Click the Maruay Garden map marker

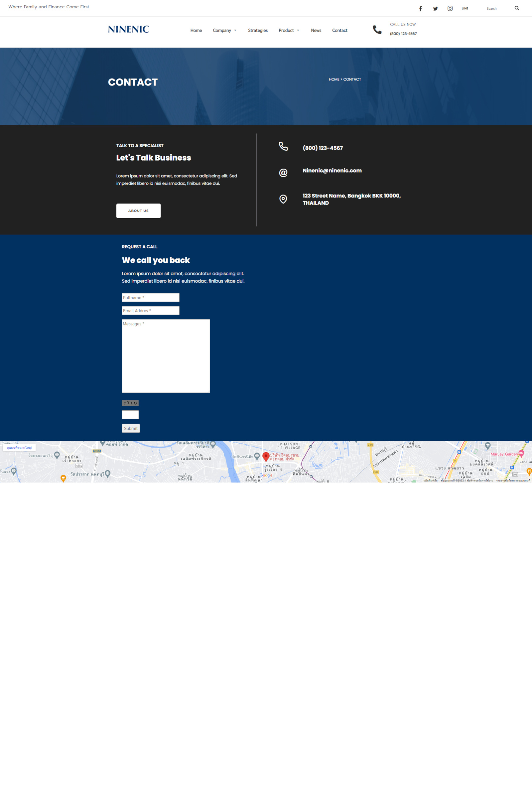(521, 454)
